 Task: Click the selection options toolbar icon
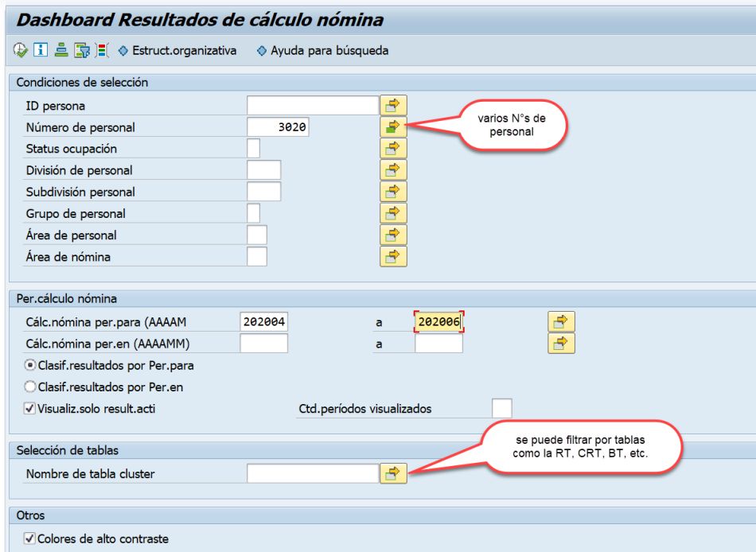(102, 50)
